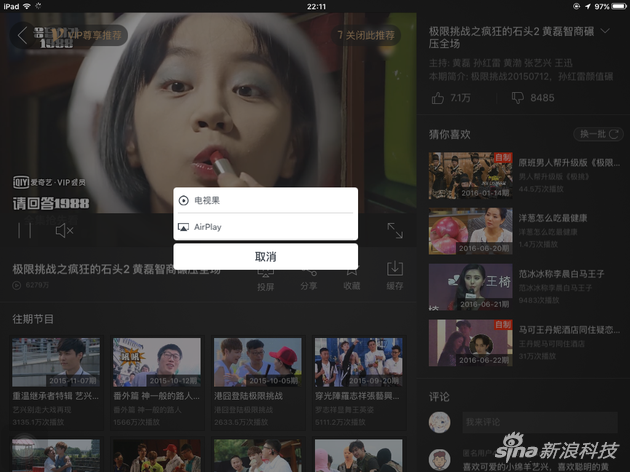The width and height of the screenshot is (630, 472).
Task: Tap the 7.1万 like count
Action: click(460, 98)
